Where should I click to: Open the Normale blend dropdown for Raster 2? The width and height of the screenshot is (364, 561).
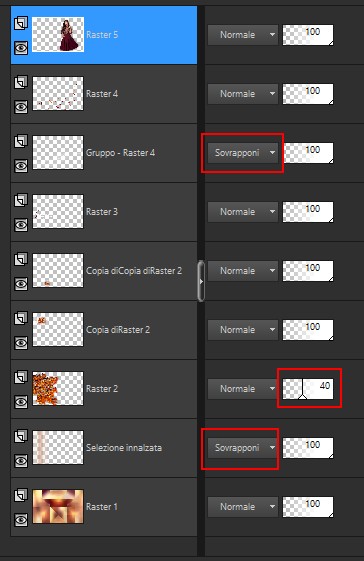coord(243,389)
